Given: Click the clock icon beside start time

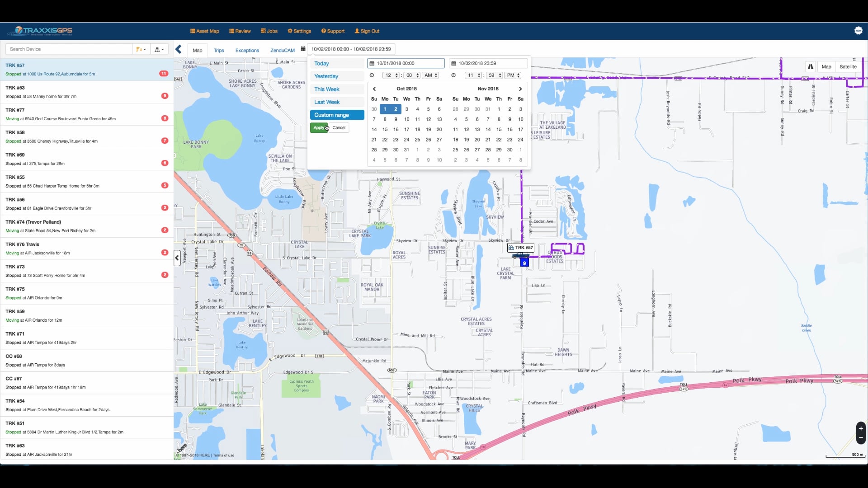Looking at the screenshot, I should pyautogui.click(x=372, y=75).
